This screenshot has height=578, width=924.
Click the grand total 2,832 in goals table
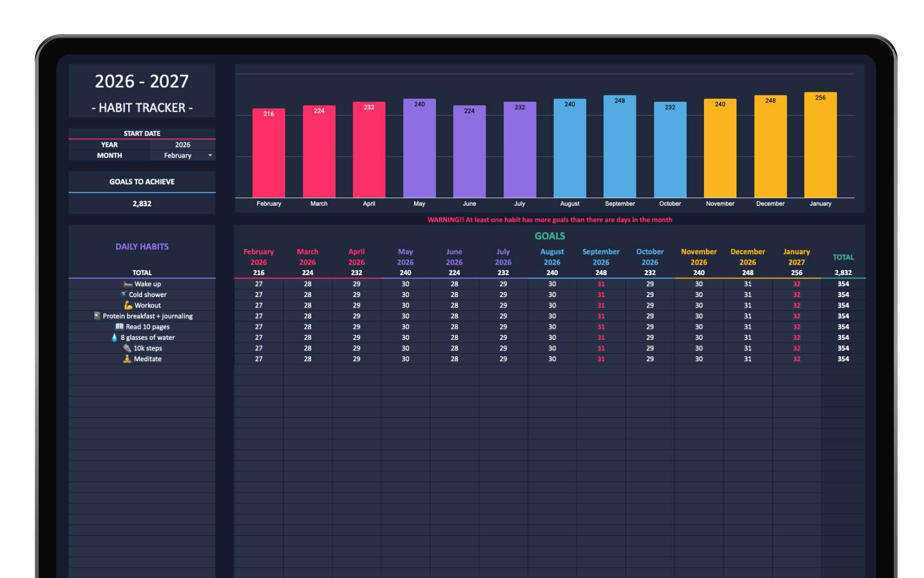tap(843, 272)
